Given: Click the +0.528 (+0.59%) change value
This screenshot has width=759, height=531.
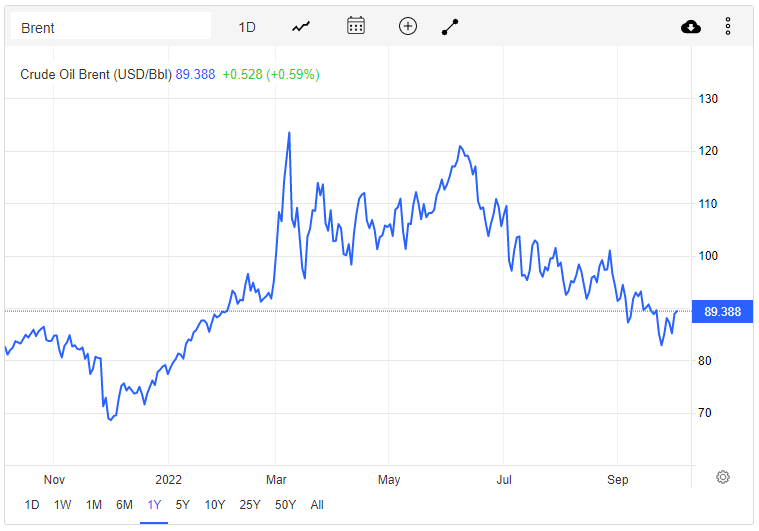Looking at the screenshot, I should (271, 75).
